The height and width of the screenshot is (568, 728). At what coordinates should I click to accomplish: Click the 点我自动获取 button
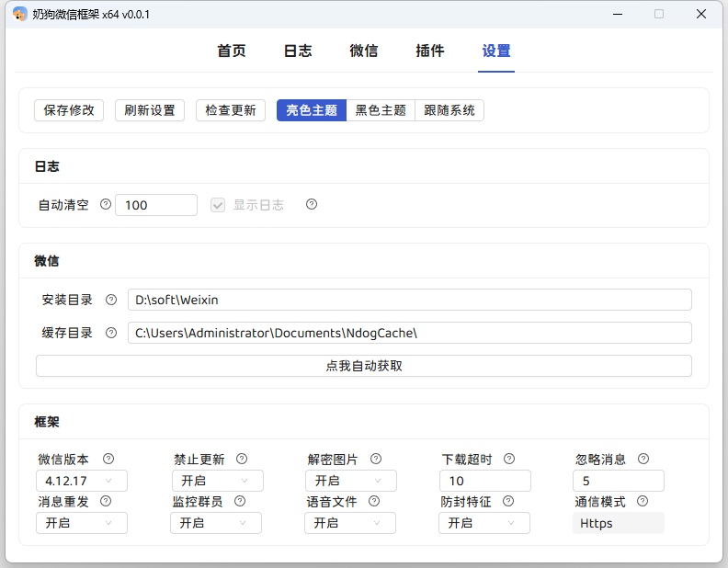364,366
